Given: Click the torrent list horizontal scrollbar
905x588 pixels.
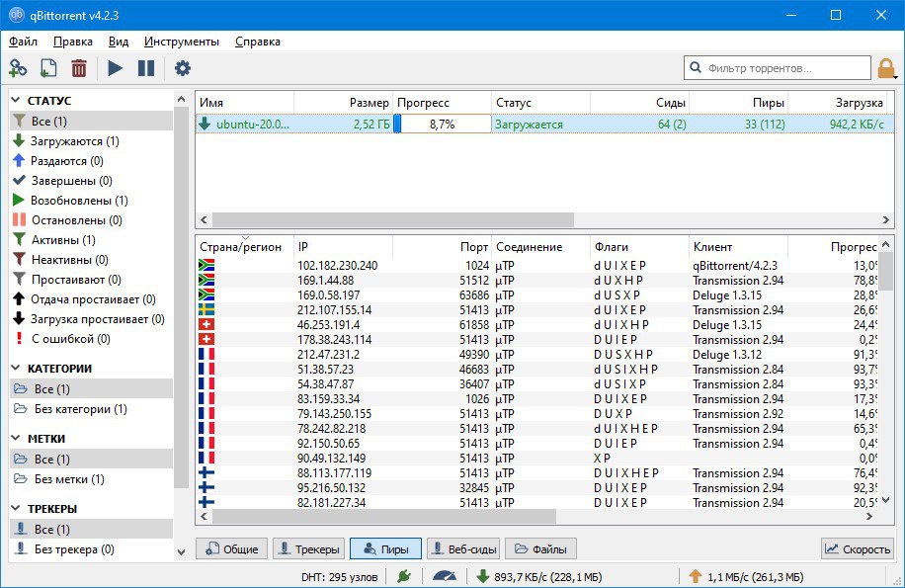Looking at the screenshot, I should [x=393, y=219].
